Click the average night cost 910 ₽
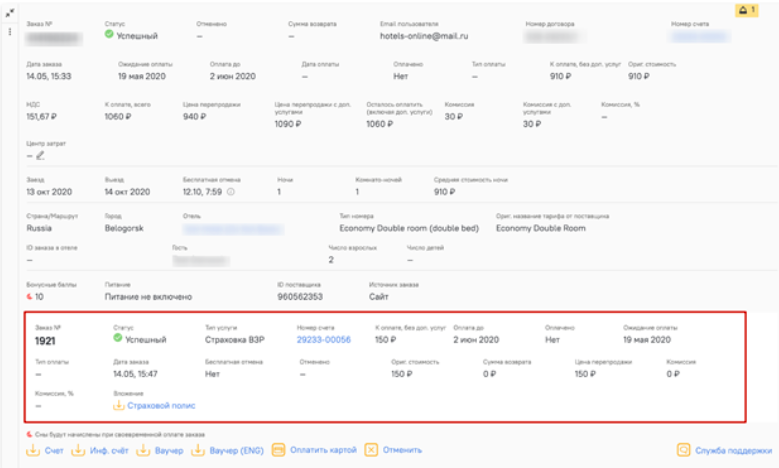This screenshot has width=779, height=468. tap(444, 192)
